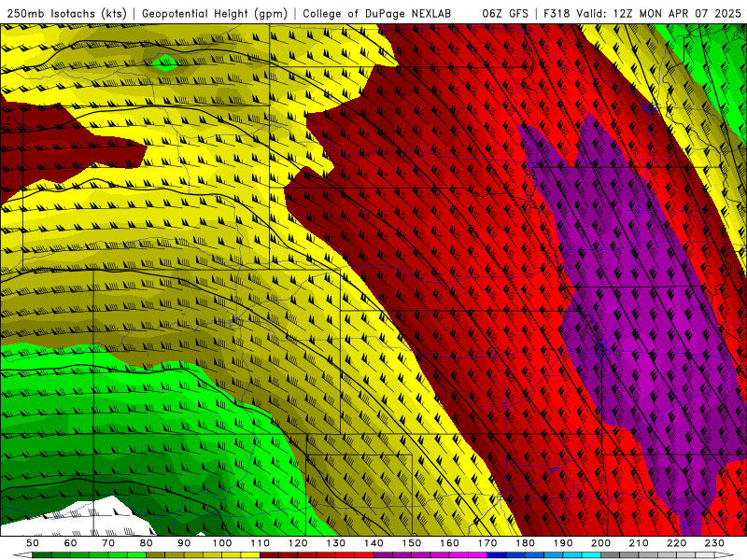Click the '06Z GFS' model run label
Viewport: 747px width, 560px height.
pyautogui.click(x=505, y=13)
